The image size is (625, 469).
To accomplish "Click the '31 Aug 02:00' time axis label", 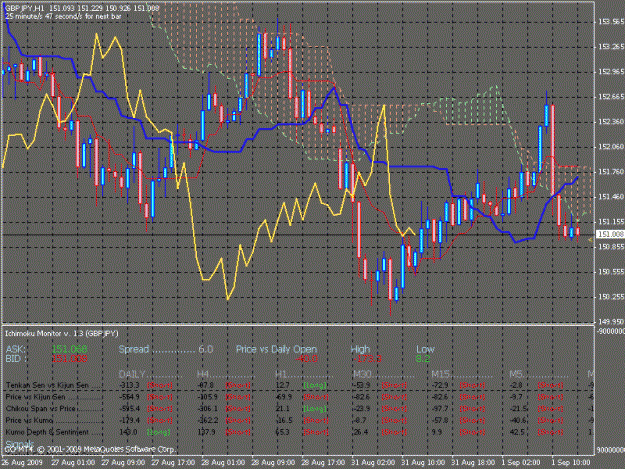I will point(373,463).
